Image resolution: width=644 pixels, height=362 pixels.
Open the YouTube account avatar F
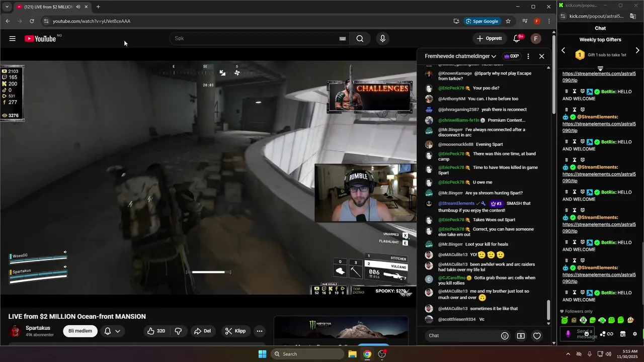click(x=536, y=39)
